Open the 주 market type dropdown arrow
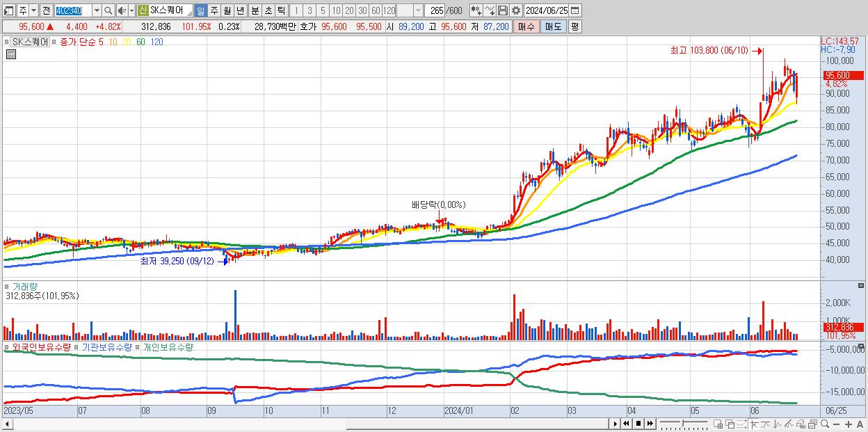 33,10
